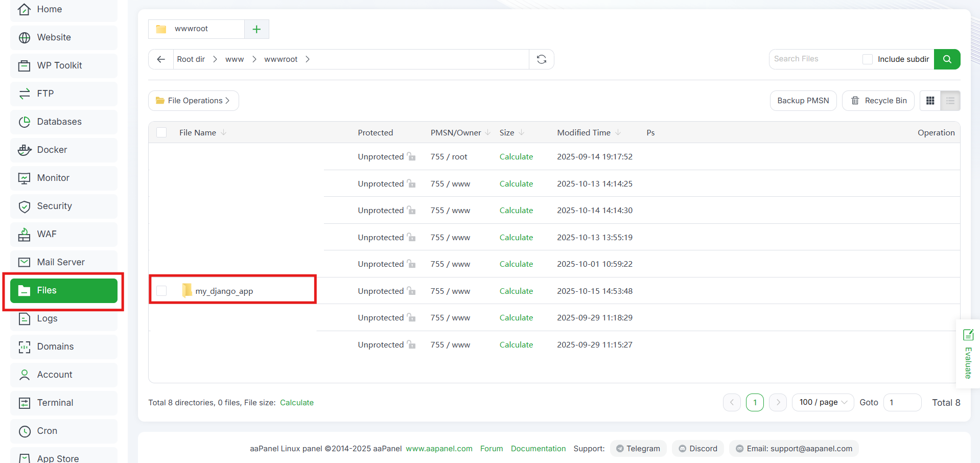Image resolution: width=980 pixels, height=463 pixels.
Task: Expand the File Operations menu
Action: point(193,101)
